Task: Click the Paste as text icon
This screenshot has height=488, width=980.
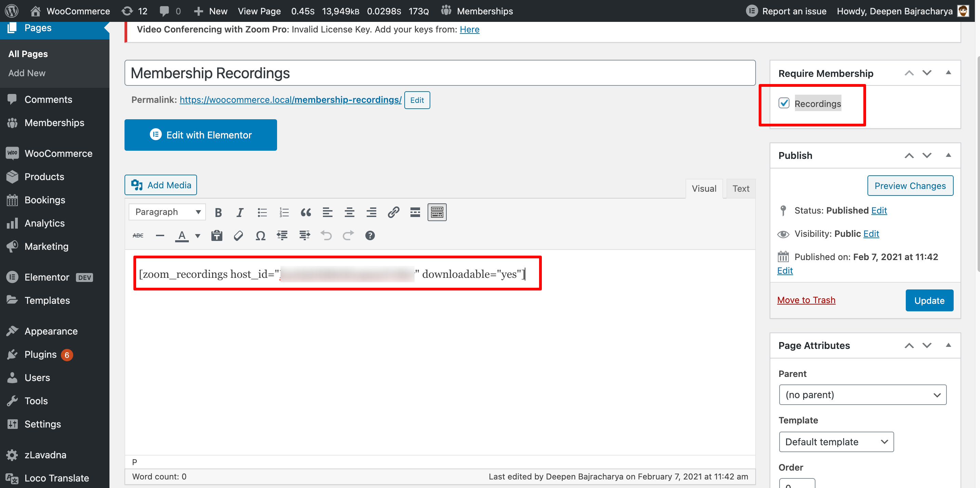Action: 217,236
